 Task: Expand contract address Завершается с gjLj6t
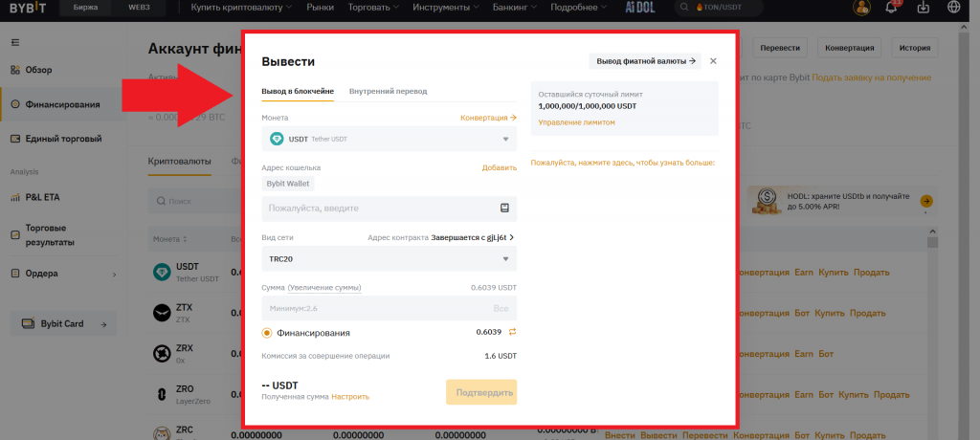(473, 237)
